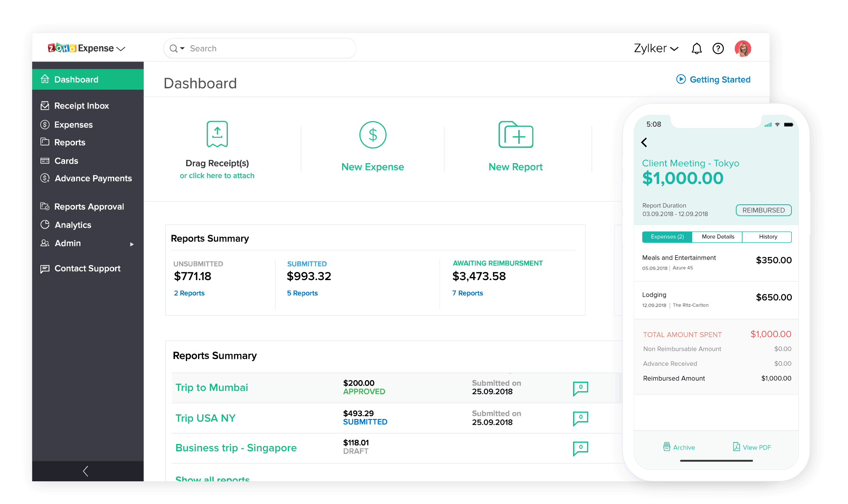Switch to the Expenses tab in mobile panel
This screenshot has height=504, width=848.
[x=667, y=236]
